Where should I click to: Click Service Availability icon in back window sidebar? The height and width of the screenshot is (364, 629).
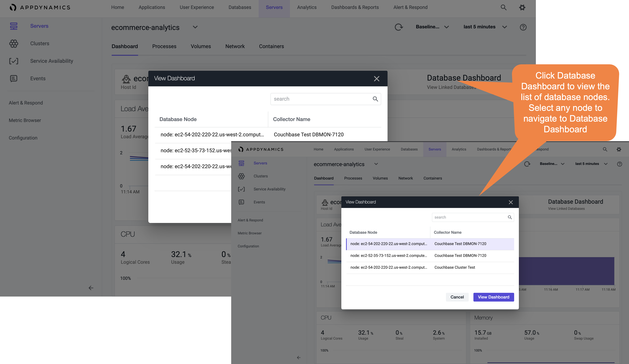pyautogui.click(x=14, y=61)
